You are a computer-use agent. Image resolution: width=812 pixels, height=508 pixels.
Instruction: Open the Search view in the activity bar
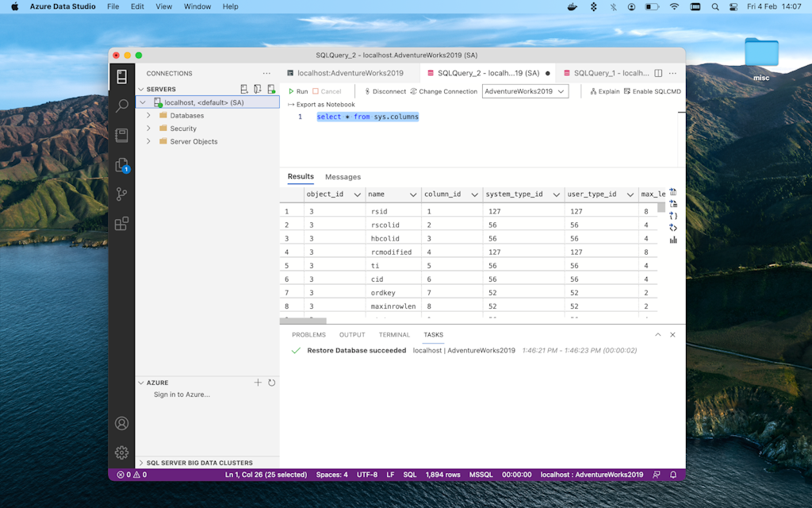tap(121, 106)
